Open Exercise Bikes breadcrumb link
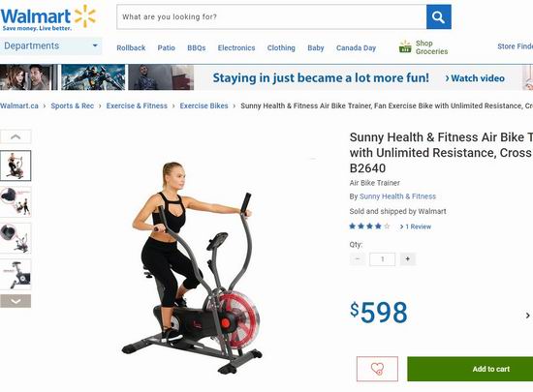Screen dimensions: 533x392 click(204, 106)
